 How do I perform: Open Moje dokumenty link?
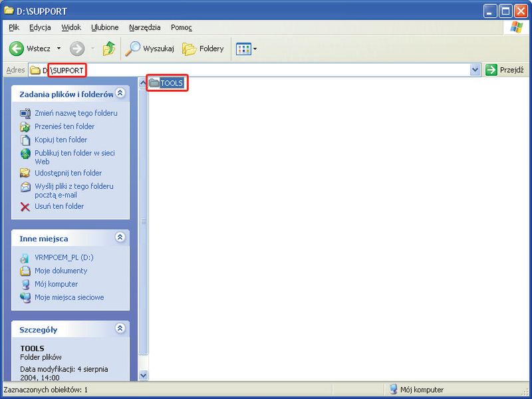pos(61,271)
